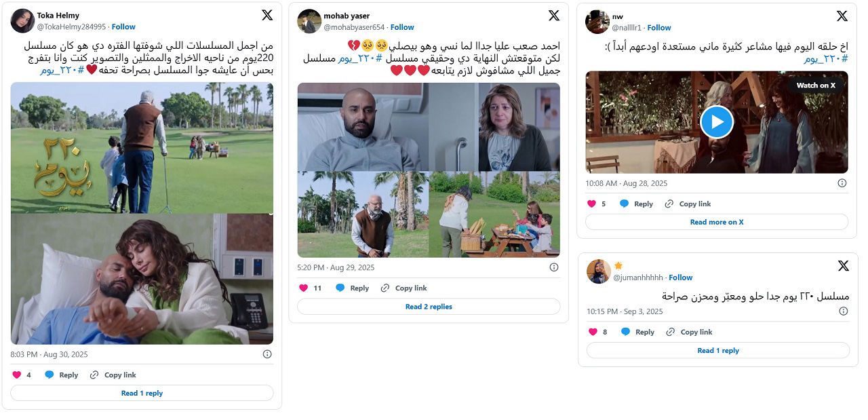Open Read 2 replies button
The width and height of the screenshot is (868, 420).
coord(429,307)
